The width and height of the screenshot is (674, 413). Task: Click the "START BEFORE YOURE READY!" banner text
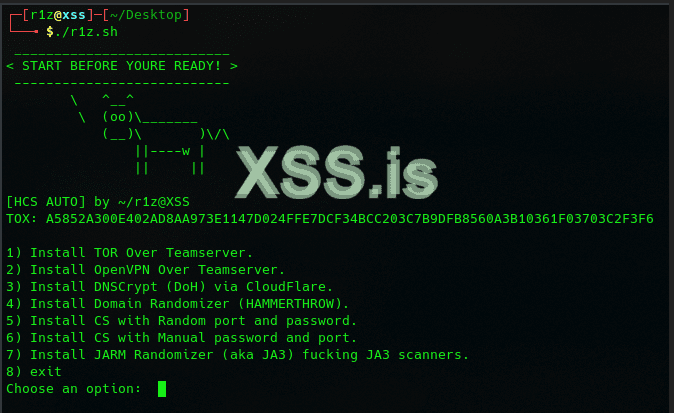[122, 66]
